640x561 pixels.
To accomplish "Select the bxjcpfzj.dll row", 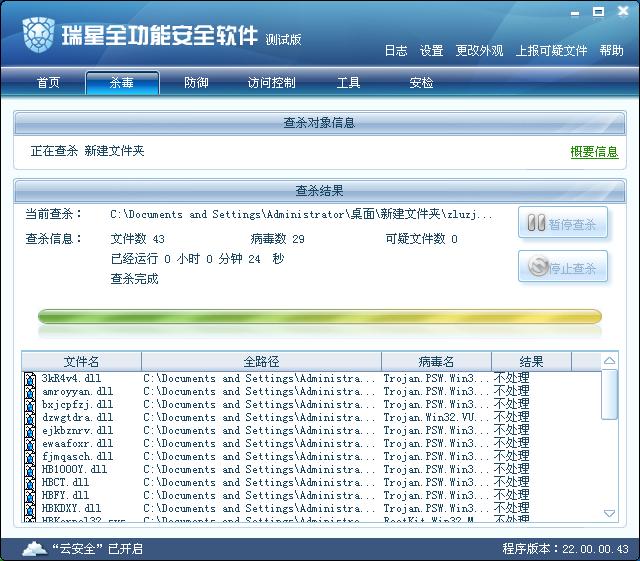I will (x=312, y=405).
